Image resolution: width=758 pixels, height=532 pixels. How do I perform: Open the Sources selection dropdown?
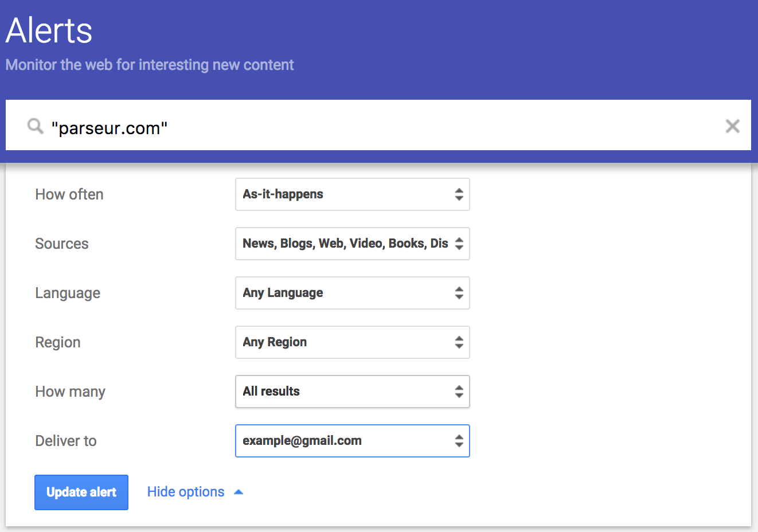coord(344,244)
